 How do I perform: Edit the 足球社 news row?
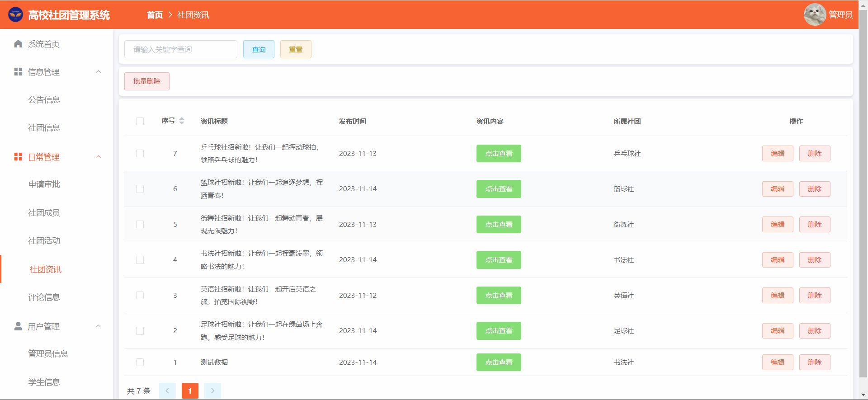point(778,331)
